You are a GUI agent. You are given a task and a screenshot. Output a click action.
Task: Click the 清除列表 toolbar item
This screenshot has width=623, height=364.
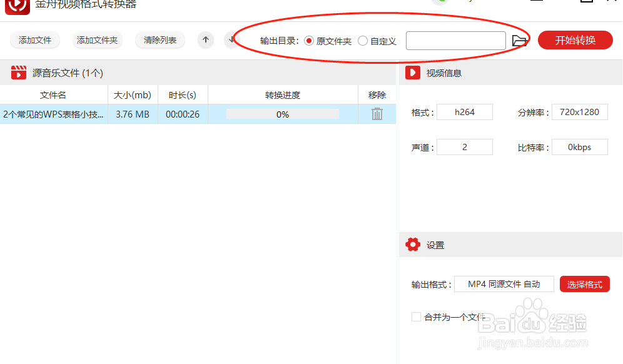click(161, 39)
